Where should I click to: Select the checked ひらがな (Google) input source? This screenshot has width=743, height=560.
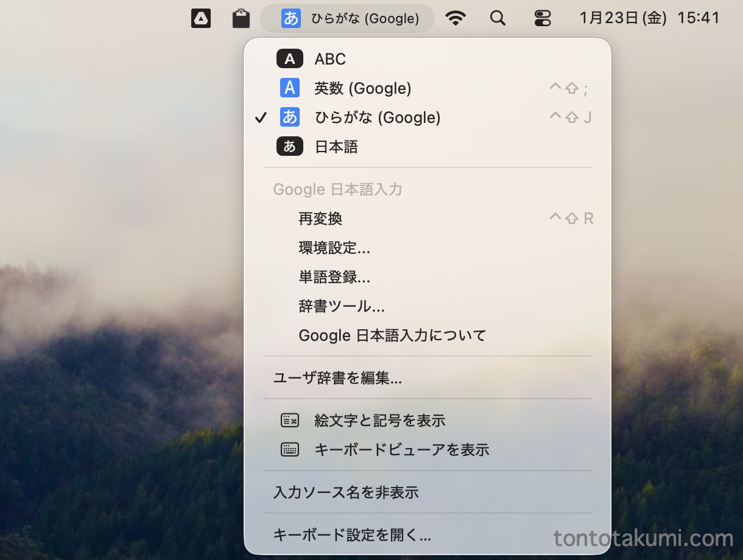click(377, 117)
